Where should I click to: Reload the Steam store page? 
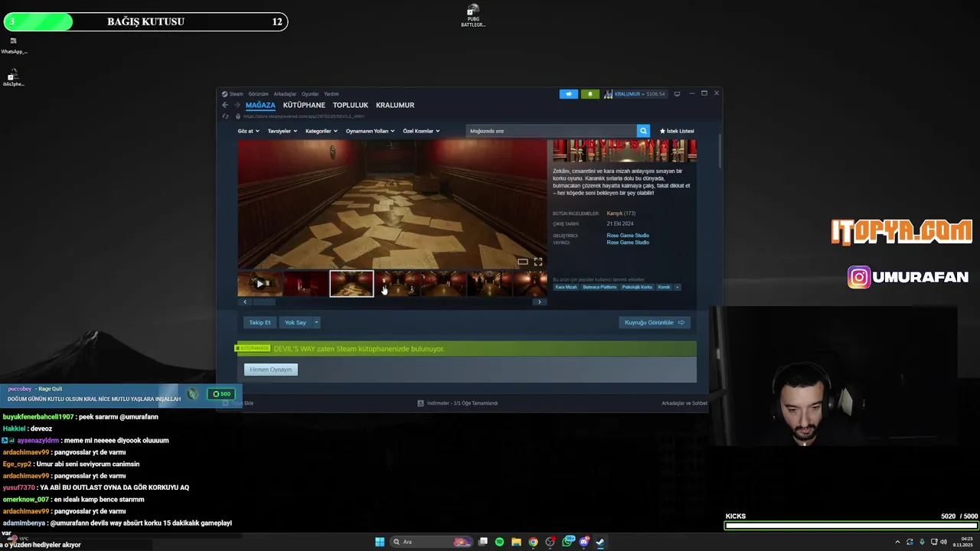(225, 116)
